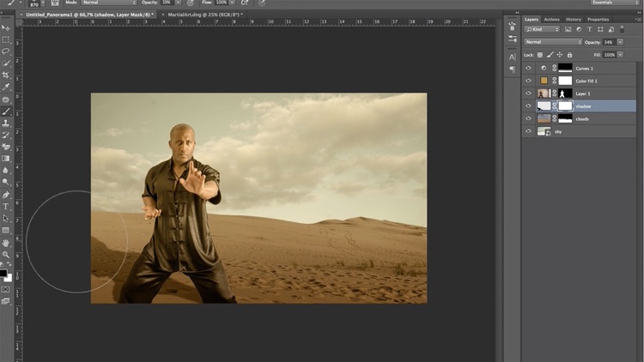
Task: Open the Essentials workspace dropdown
Action: pyautogui.click(x=612, y=3)
